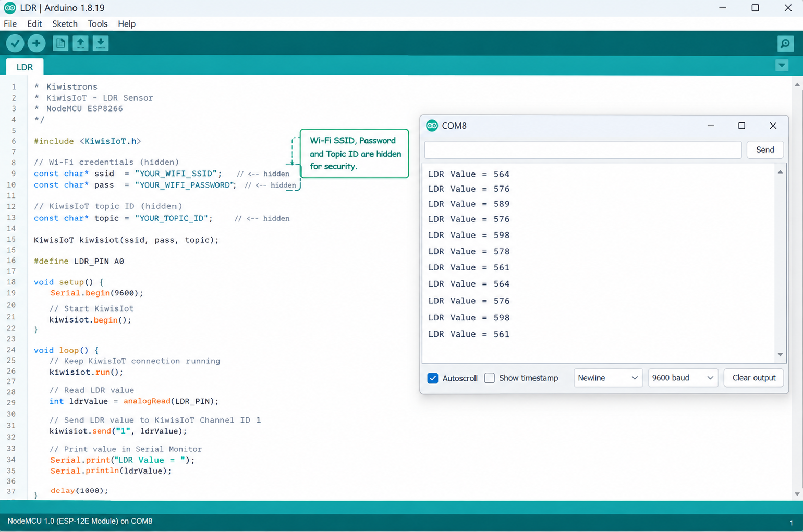Expand the Newline line-ending dropdown

608,378
